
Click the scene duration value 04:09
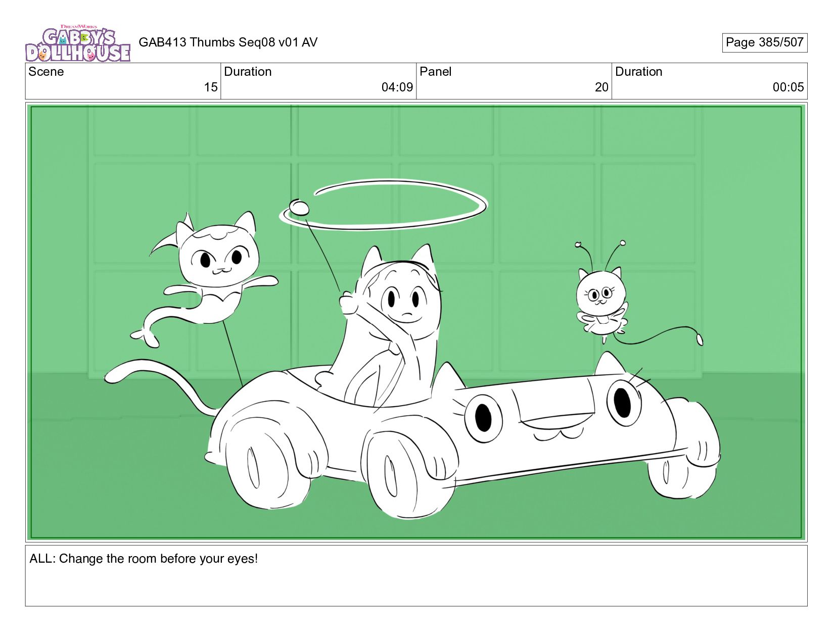397,87
